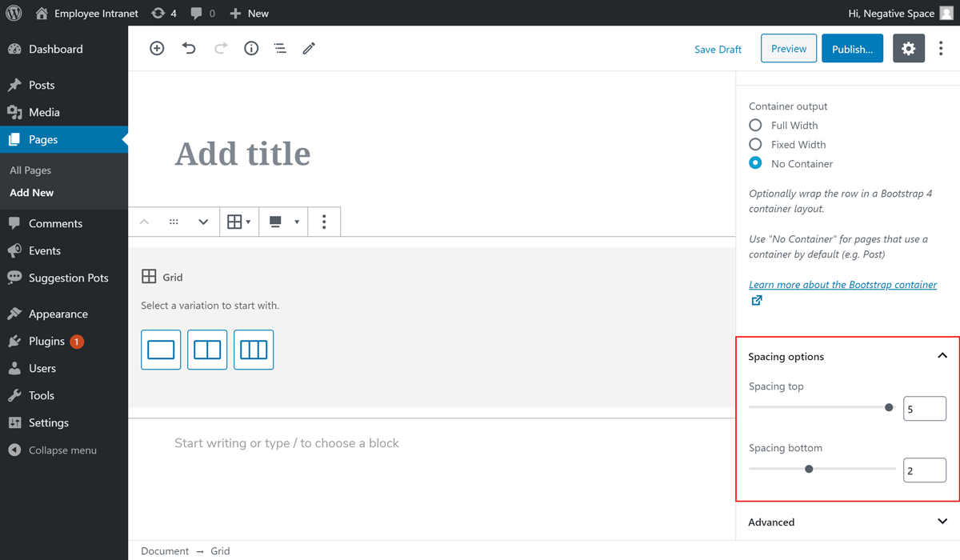This screenshot has height=560, width=960.
Task: Click the add block plus icon
Action: (157, 49)
